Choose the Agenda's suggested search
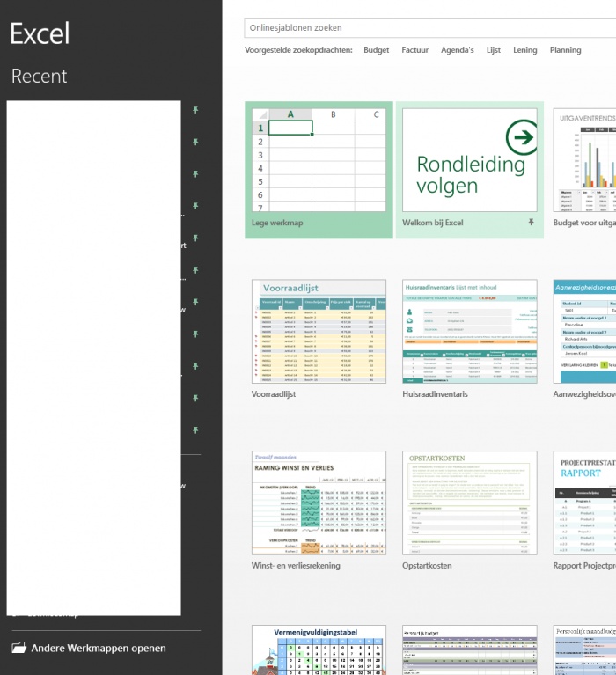616x675 pixels. (x=457, y=50)
